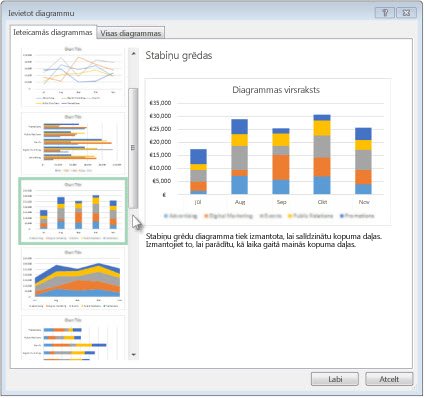Click the blue Promotions legend swatch

click(342, 216)
